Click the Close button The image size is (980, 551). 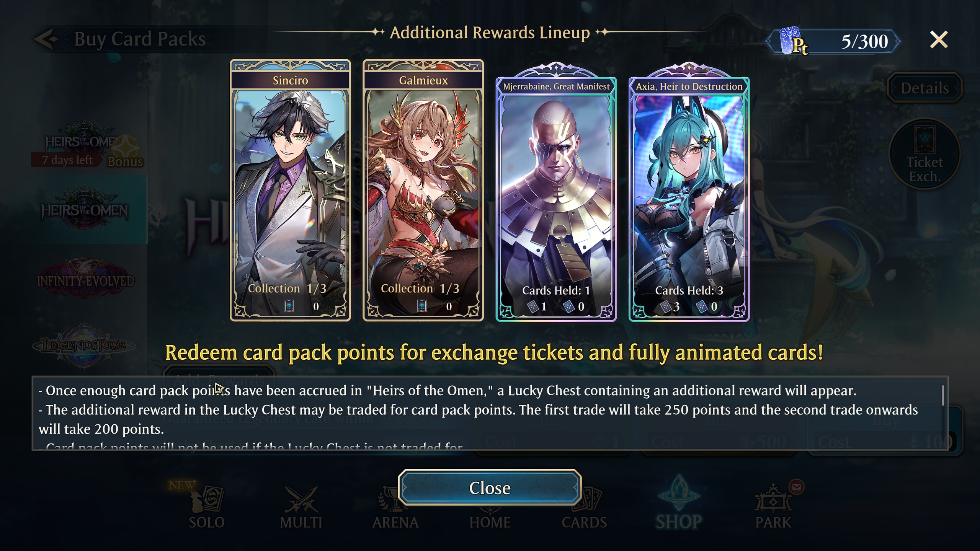[x=490, y=488]
